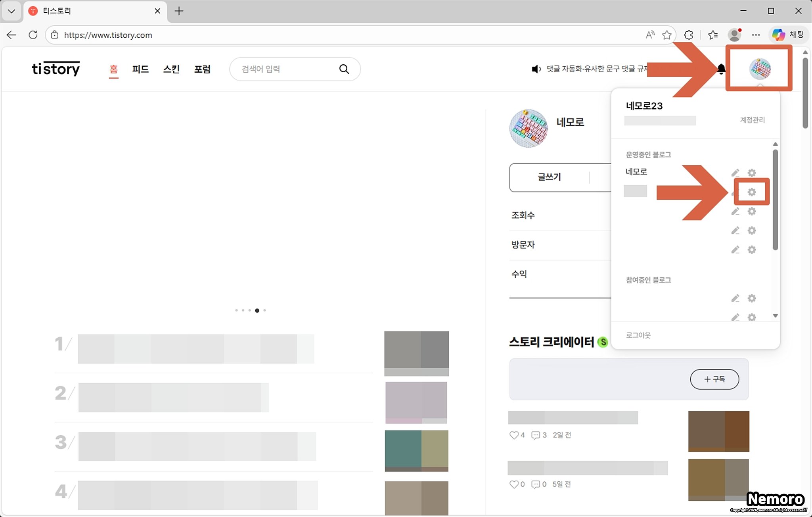Click the notification bell icon
This screenshot has width=812, height=517.
tap(721, 69)
